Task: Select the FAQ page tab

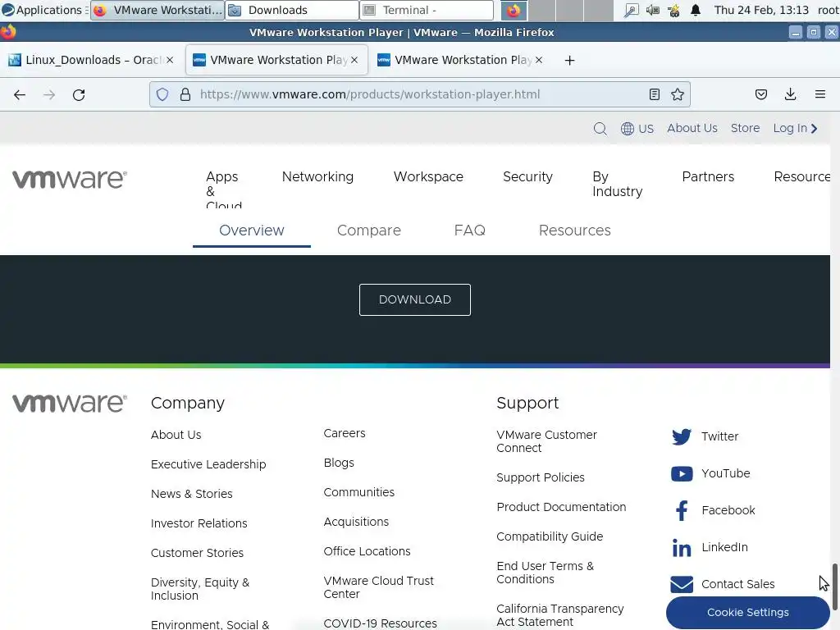Action: 470,231
